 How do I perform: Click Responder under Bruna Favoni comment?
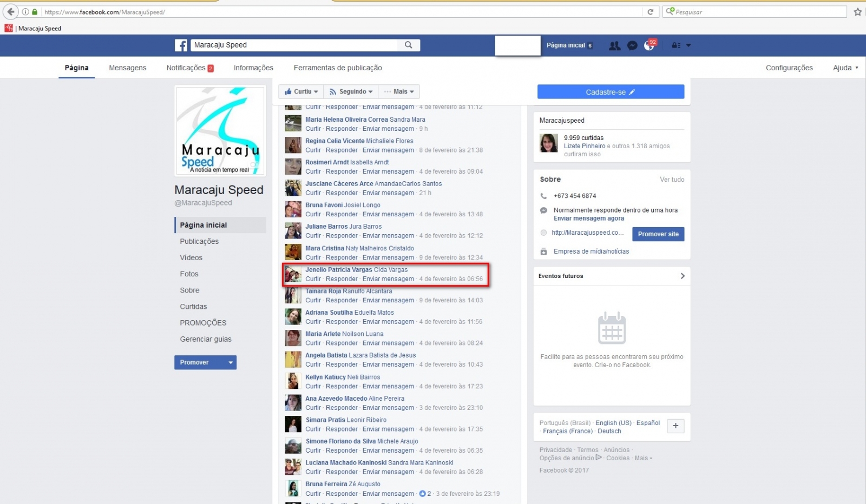(x=342, y=214)
